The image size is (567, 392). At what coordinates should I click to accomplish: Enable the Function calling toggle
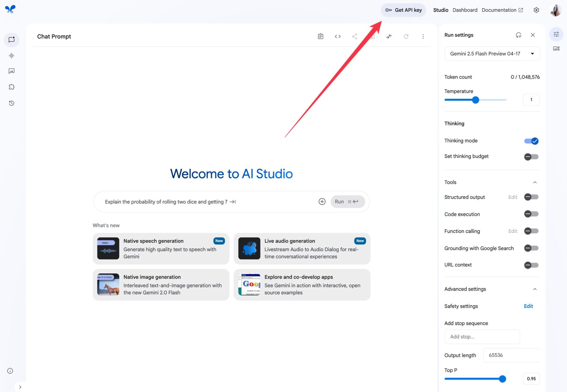coord(531,231)
